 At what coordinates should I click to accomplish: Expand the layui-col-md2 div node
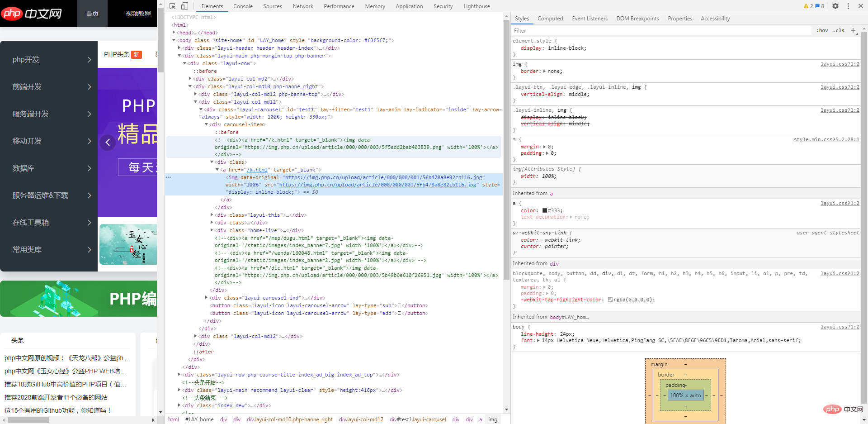click(190, 79)
